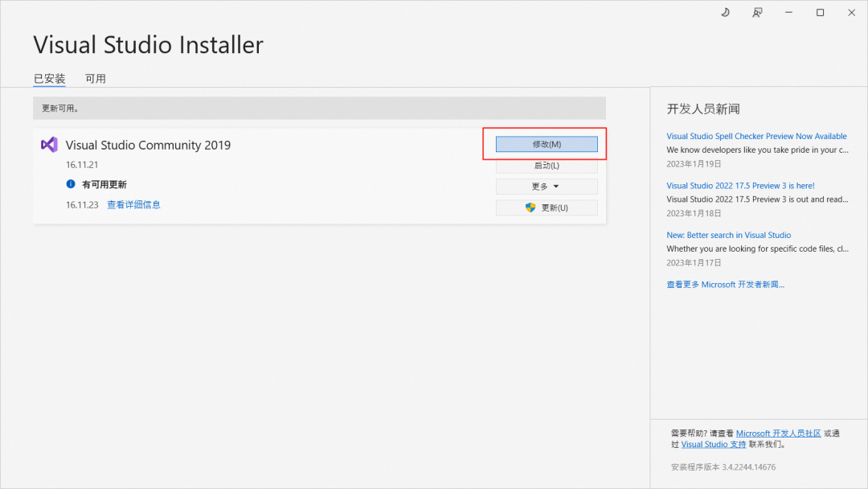Image resolution: width=868 pixels, height=489 pixels.
Task: Select 'We know developers like you' summary
Action: point(757,150)
